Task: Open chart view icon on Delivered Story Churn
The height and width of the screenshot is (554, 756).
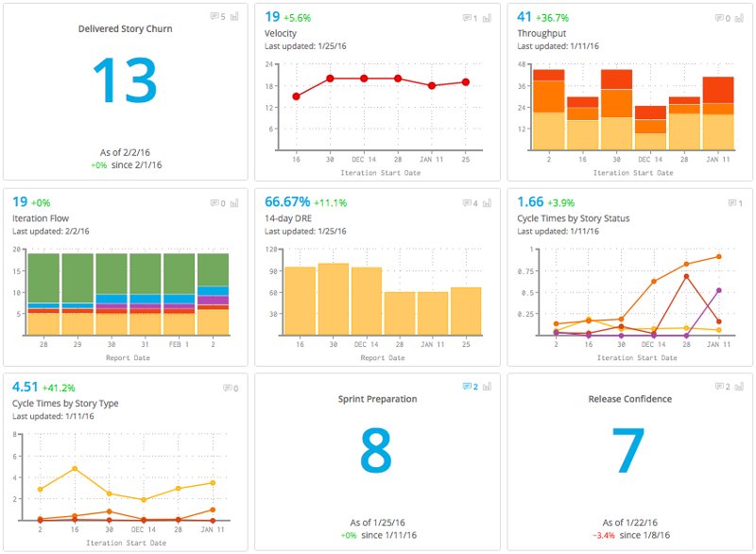Action: coord(234,16)
